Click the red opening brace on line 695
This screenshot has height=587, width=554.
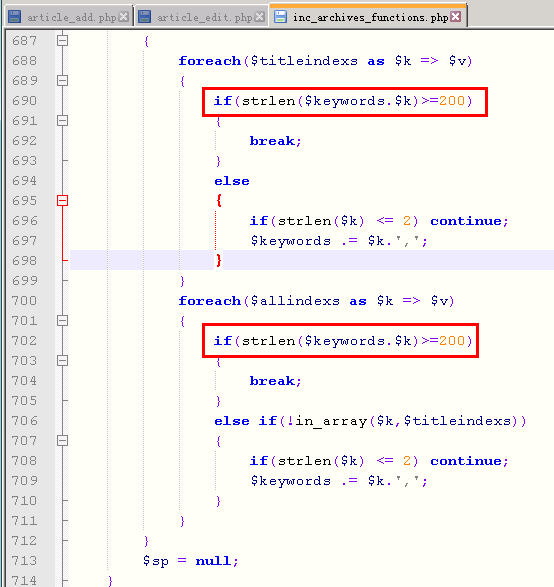point(219,200)
